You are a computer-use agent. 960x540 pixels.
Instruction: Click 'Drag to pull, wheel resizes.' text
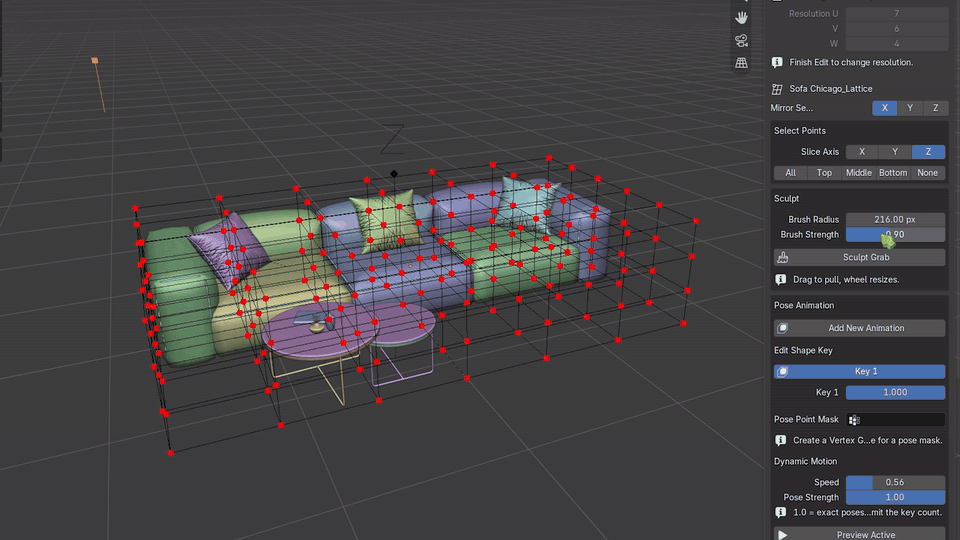(x=846, y=280)
